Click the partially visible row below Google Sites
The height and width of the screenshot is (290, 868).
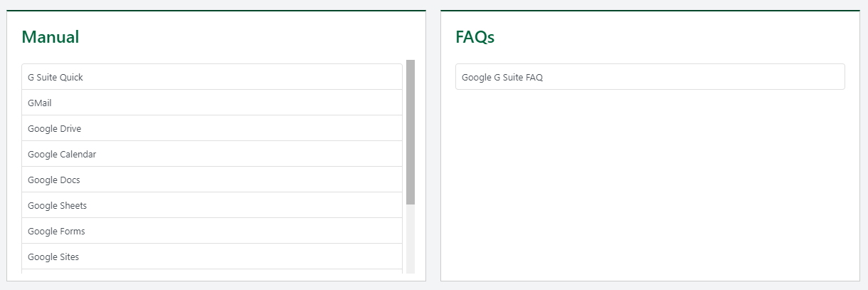pyautogui.click(x=212, y=271)
